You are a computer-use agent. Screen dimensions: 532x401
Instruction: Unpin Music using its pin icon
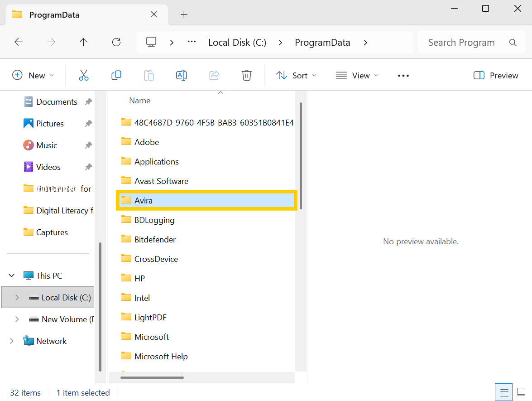click(x=88, y=145)
